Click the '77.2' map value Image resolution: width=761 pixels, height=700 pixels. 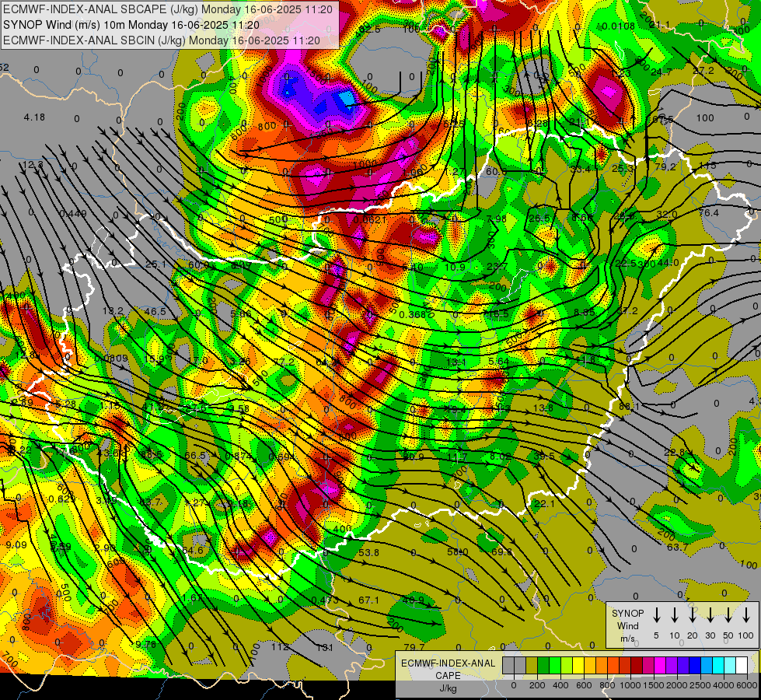coord(284,362)
